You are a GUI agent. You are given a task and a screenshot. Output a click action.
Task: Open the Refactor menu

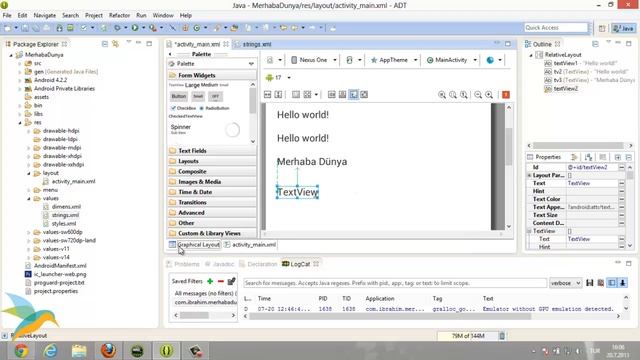(119, 15)
